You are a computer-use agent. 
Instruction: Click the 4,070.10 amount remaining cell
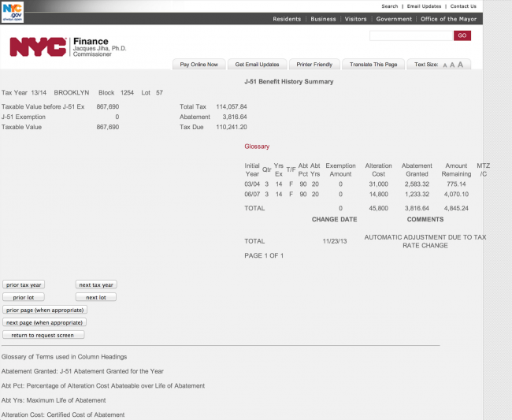coord(456,194)
